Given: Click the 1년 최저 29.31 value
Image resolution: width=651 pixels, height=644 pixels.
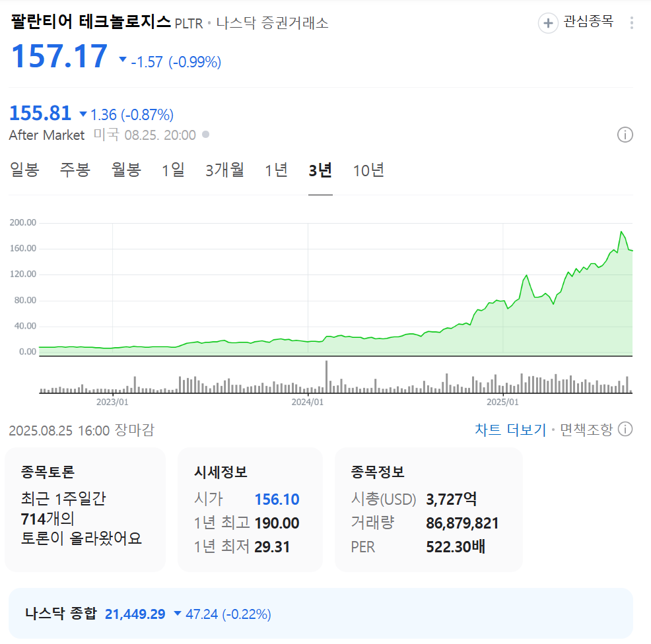Looking at the screenshot, I should [272, 546].
